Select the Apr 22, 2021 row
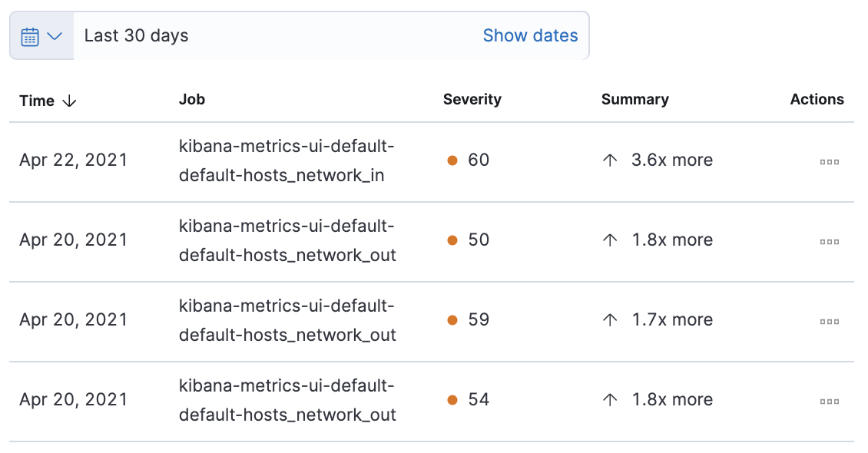Image resolution: width=868 pixels, height=453 pixels. coord(74,160)
